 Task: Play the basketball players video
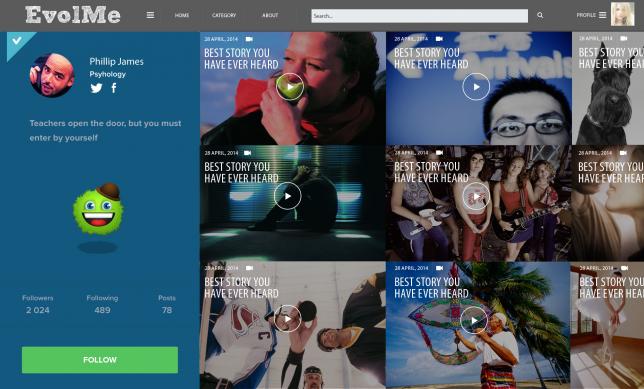(288, 319)
